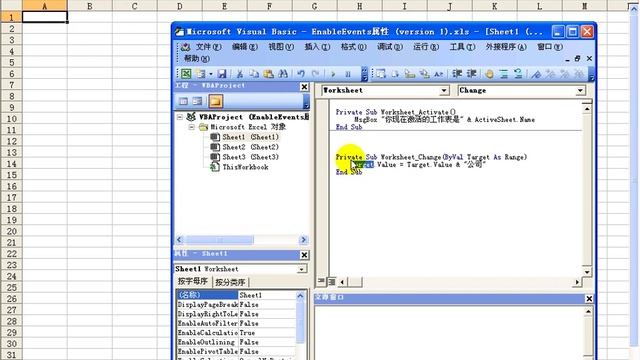Viewport: 640px width, 360px height.
Task: Close the immediate window panel
Action: (x=589, y=299)
